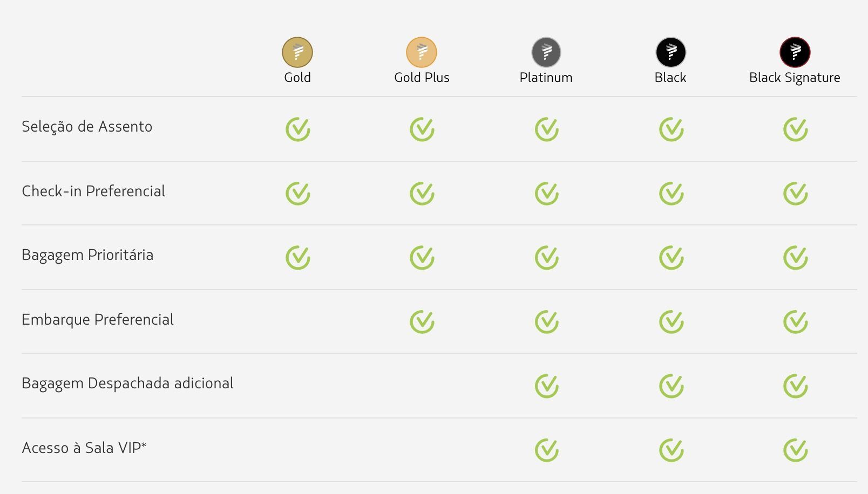Click Black checkmark for Bagagem Despachada adicional
Screen dimensions: 868x494
pyautogui.click(x=672, y=386)
